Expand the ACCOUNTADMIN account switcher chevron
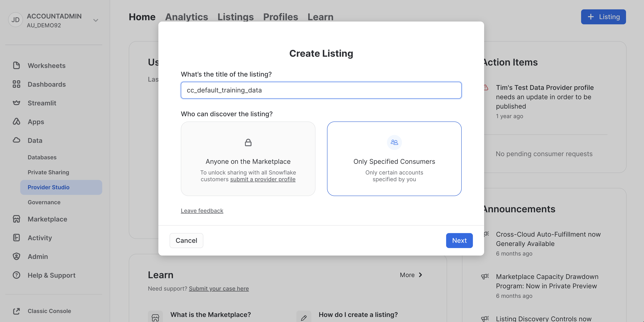This screenshot has width=644, height=322. [96, 20]
